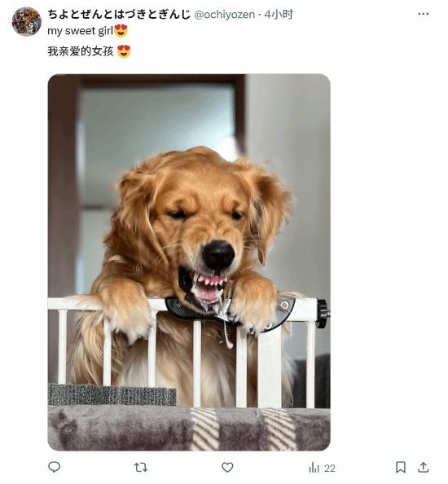Viewport: 448px width, 484px height.
Task: Click the round profile avatar picture
Action: [27, 22]
